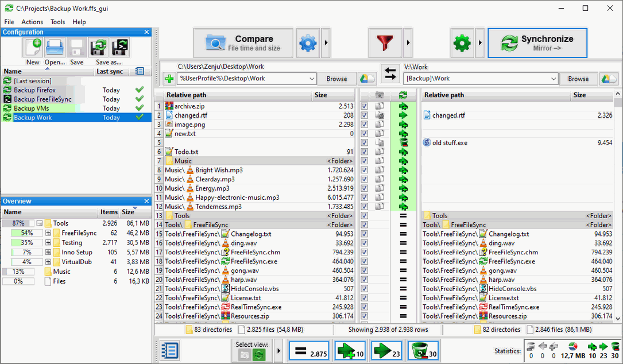The height and width of the screenshot is (364, 623).
Task: Expand Testing folder in Overview
Action: click(48, 242)
